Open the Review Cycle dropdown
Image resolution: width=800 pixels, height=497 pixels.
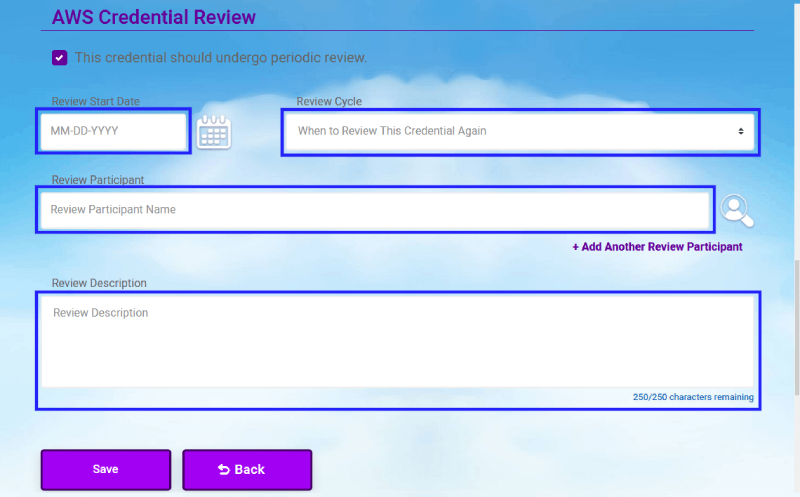click(x=520, y=132)
